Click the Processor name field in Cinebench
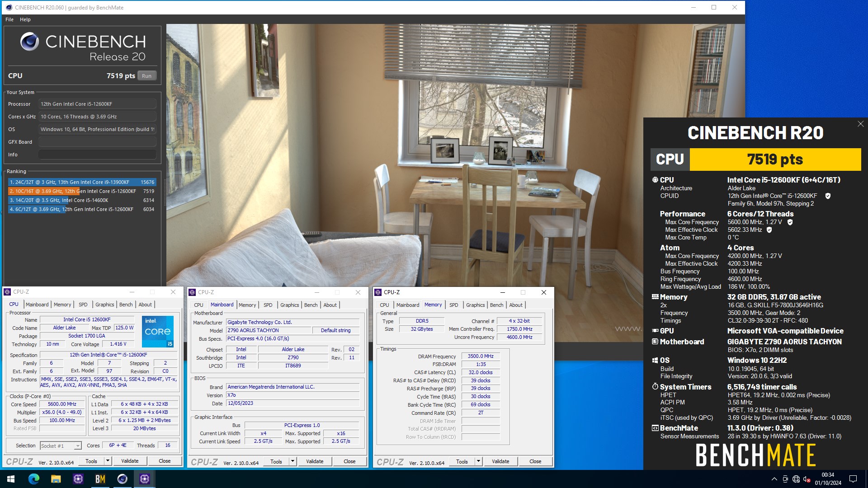 [x=97, y=104]
